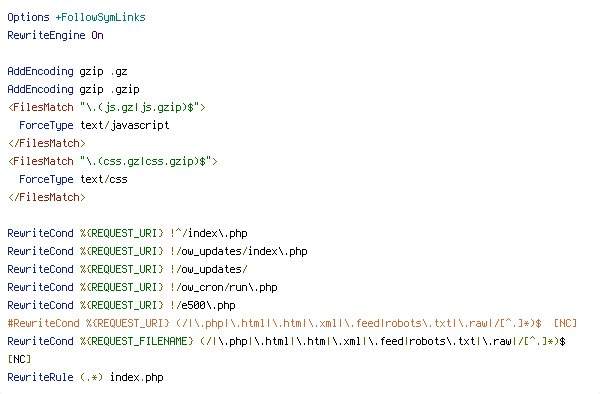
Task: Click the FilesMatch css.gz opening tag
Action: click(113, 161)
